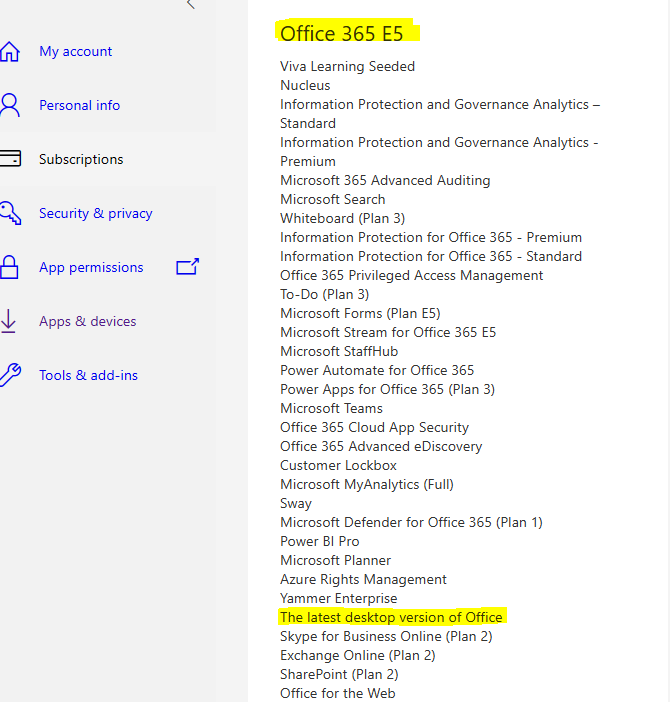Select Subscriptions in the sidebar
Image resolution: width=670 pixels, height=702 pixels.
tap(81, 159)
